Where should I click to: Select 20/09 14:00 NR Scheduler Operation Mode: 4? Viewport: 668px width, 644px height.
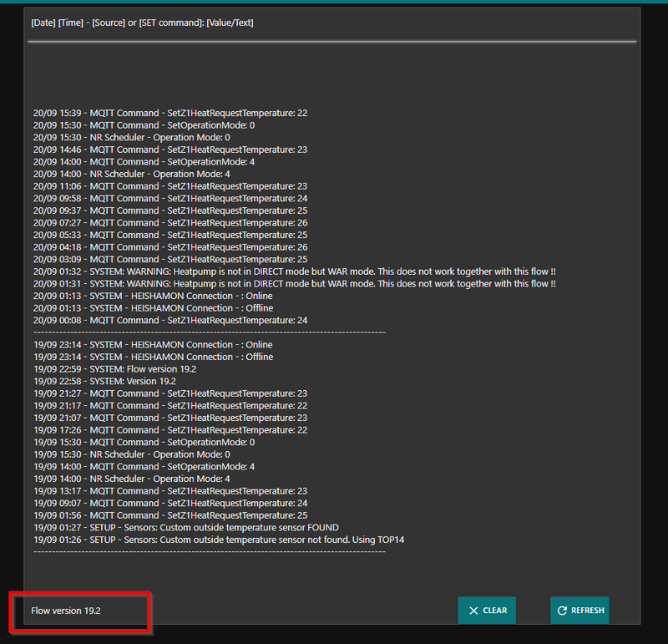(132, 174)
